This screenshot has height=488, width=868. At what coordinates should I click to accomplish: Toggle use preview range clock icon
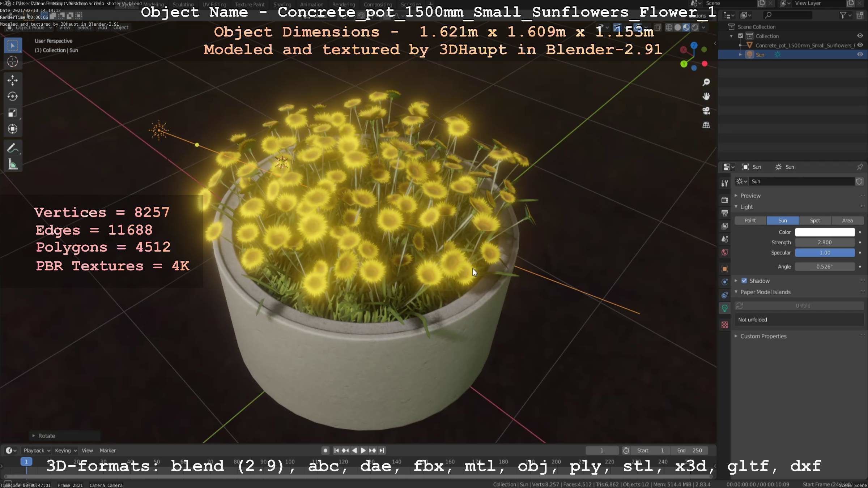tap(626, 450)
